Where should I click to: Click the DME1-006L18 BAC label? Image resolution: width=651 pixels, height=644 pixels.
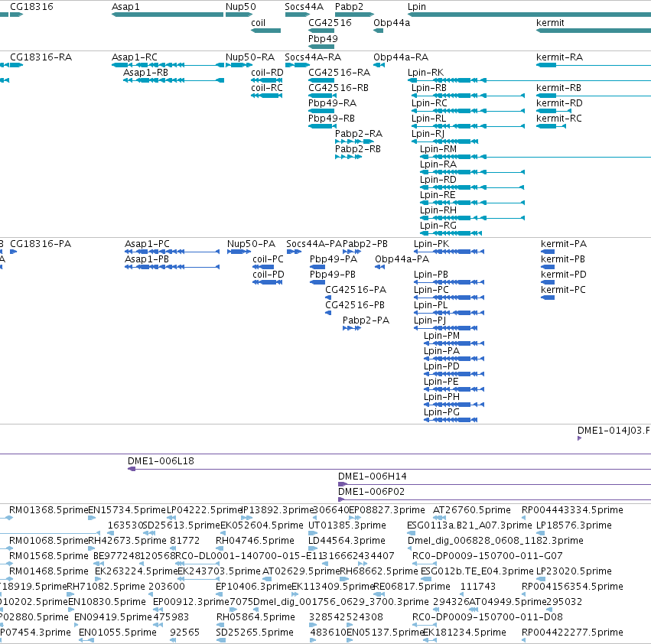[161, 461]
